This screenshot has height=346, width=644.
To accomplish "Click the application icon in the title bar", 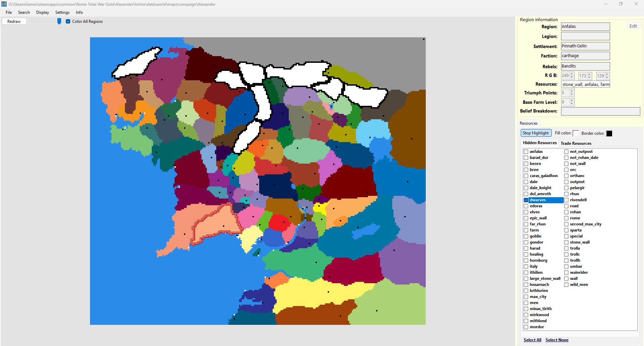I will (4, 4).
